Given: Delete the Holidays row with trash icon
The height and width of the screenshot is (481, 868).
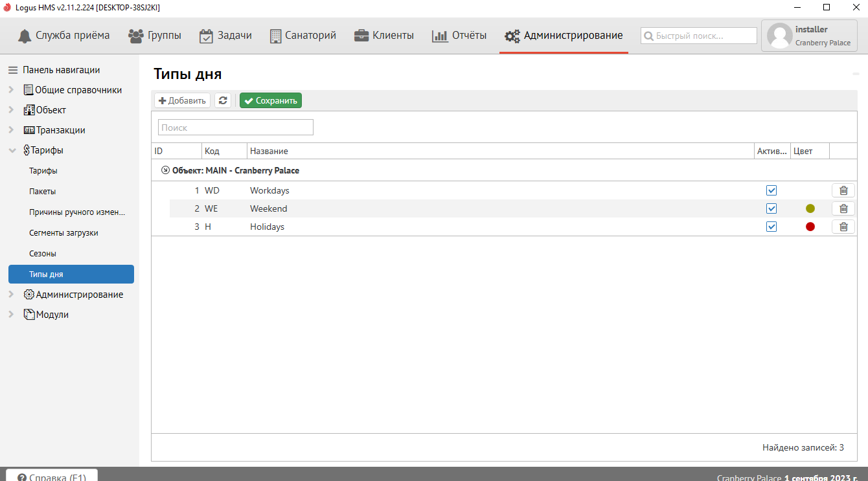Looking at the screenshot, I should (x=843, y=227).
